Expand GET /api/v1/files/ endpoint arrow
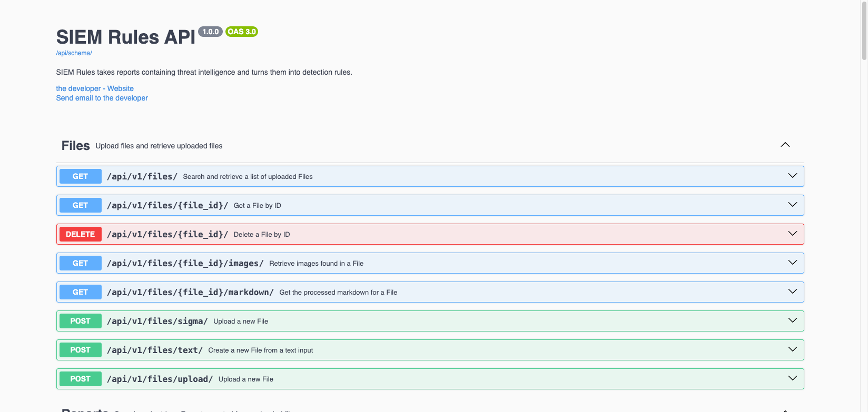868x412 pixels. pyautogui.click(x=792, y=176)
